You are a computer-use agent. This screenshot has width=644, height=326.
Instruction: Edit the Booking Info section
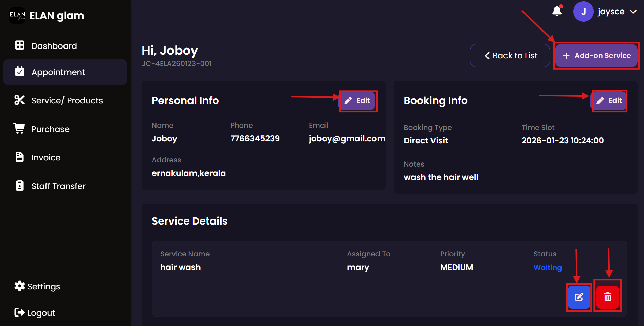[x=610, y=101]
